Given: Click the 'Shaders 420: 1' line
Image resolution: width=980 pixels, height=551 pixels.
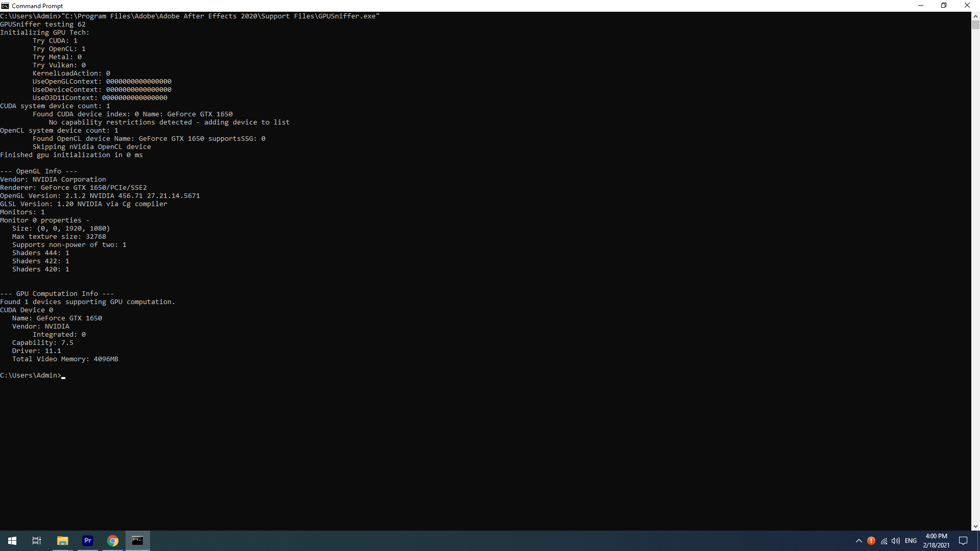Looking at the screenshot, I should [x=41, y=269].
